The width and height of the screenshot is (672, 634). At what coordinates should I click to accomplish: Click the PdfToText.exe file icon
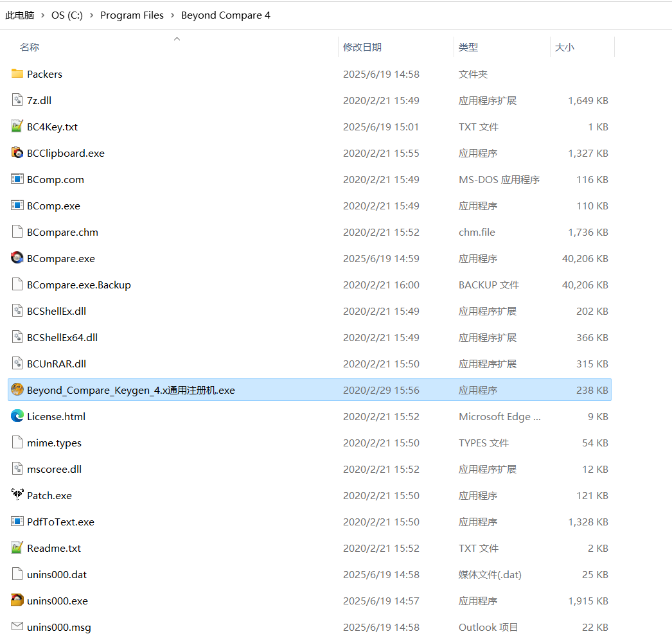tap(17, 522)
